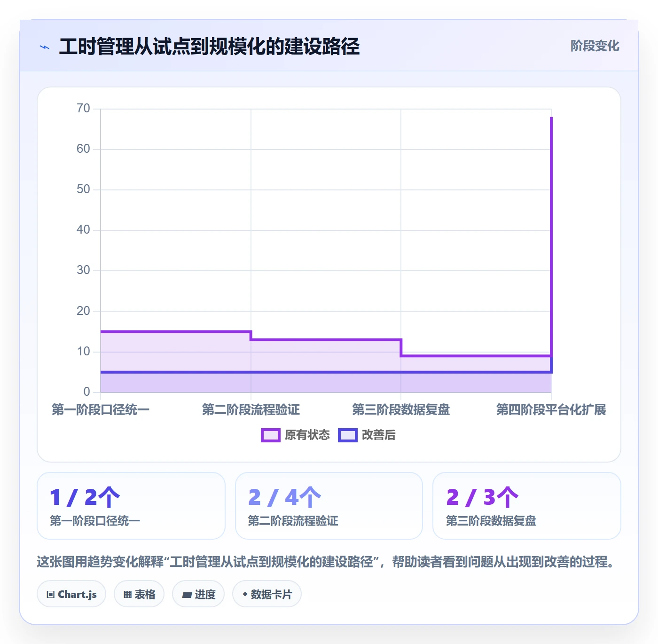Image resolution: width=658 pixels, height=644 pixels.
Task: Select the 数据卡片 tag chip
Action: (267, 594)
